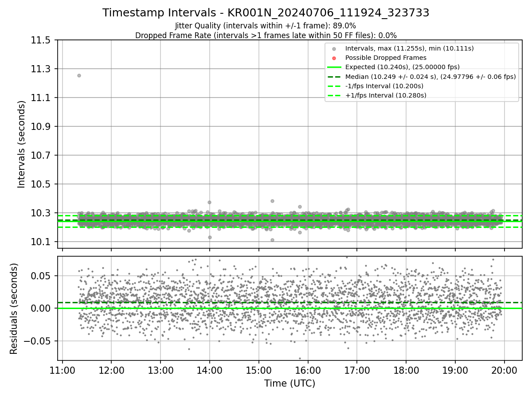Click legend entry -1/fps Interval (10.200s)
532x399 pixels.
384,86
